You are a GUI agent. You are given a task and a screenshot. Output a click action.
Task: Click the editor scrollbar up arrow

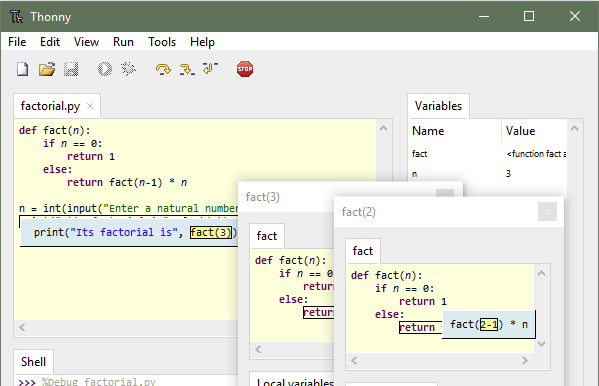(384, 128)
